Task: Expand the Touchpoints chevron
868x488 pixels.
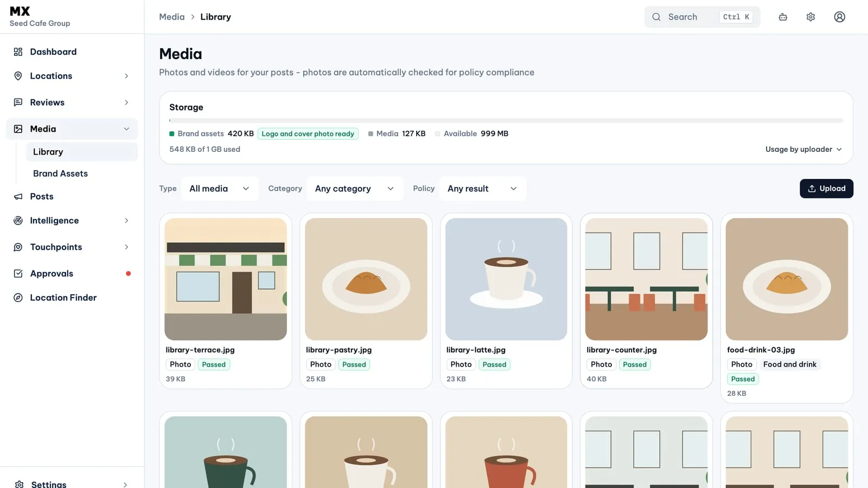Action: [126, 247]
